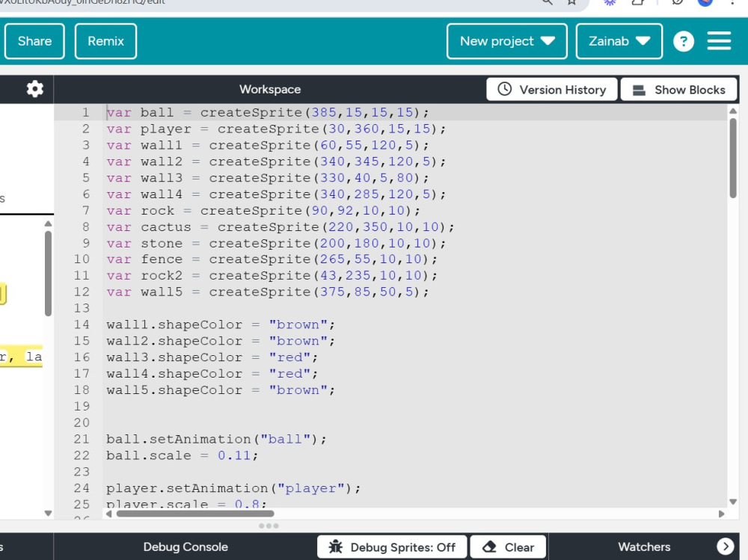The height and width of the screenshot is (560, 748).
Task: Click the code editor horizontal scrollbar thumb
Action: (x=195, y=514)
